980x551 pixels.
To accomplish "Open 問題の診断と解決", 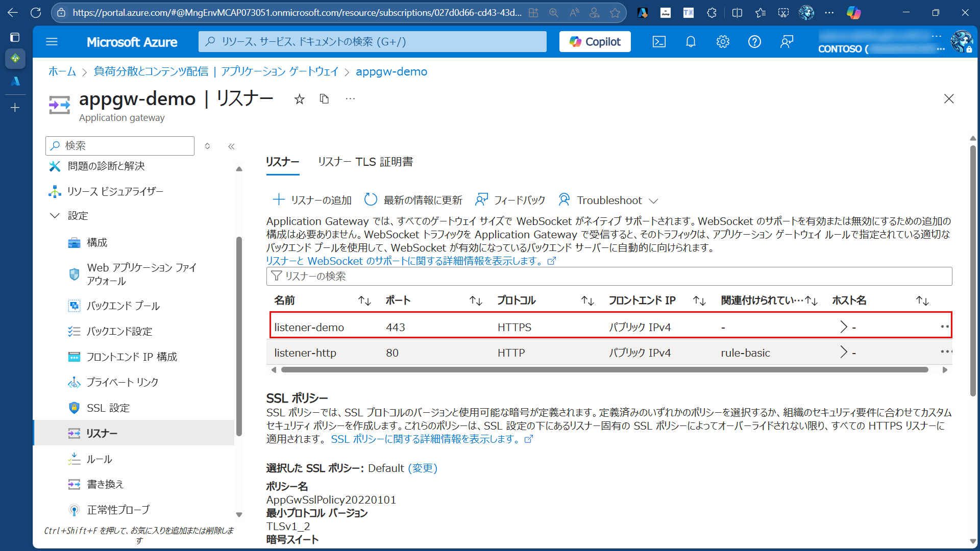I will (x=106, y=166).
